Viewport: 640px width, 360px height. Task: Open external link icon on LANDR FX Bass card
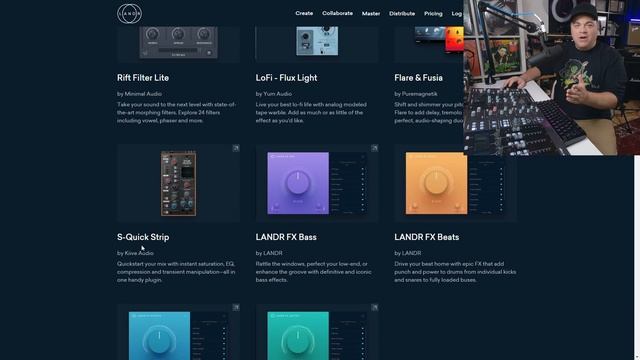click(x=374, y=148)
